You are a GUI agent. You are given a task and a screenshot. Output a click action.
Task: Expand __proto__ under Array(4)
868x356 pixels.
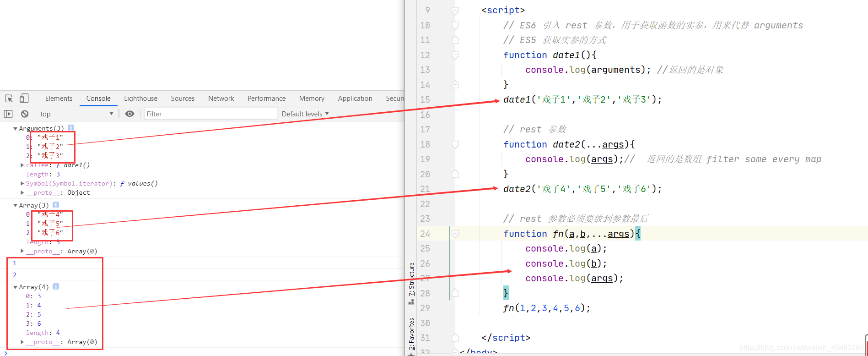(22, 342)
